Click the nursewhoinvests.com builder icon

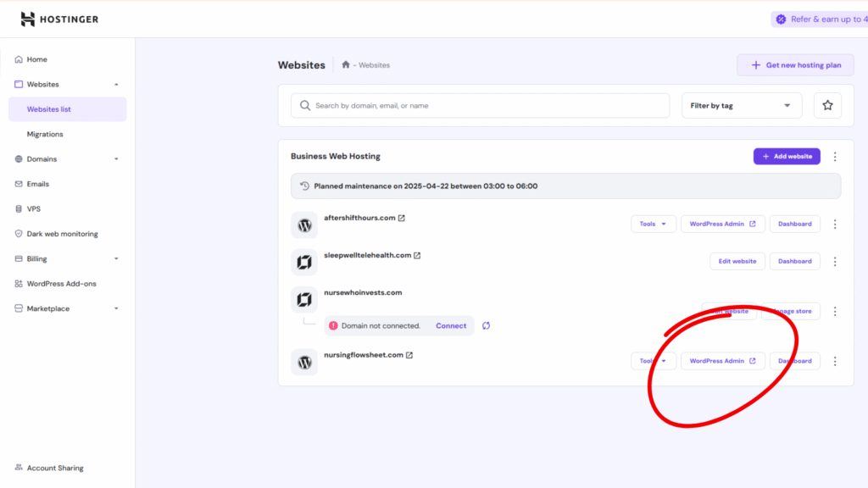pos(304,299)
